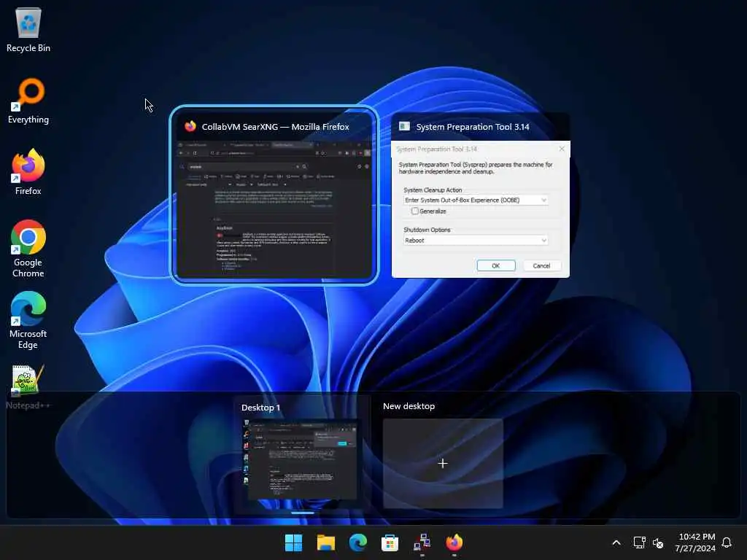Click the muted volume tray icon
This screenshot has height=560, width=747.
pos(658,542)
